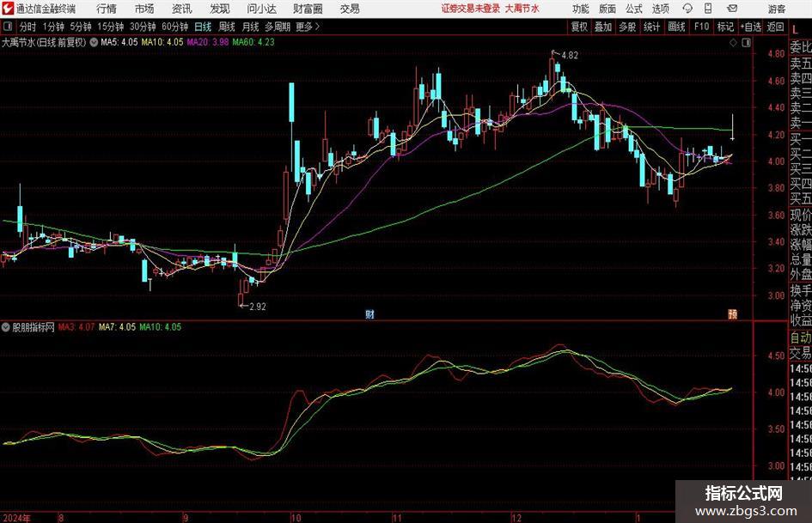The height and width of the screenshot is (523, 812).
Task: Click the 画线 drawing button
Action: point(676,27)
